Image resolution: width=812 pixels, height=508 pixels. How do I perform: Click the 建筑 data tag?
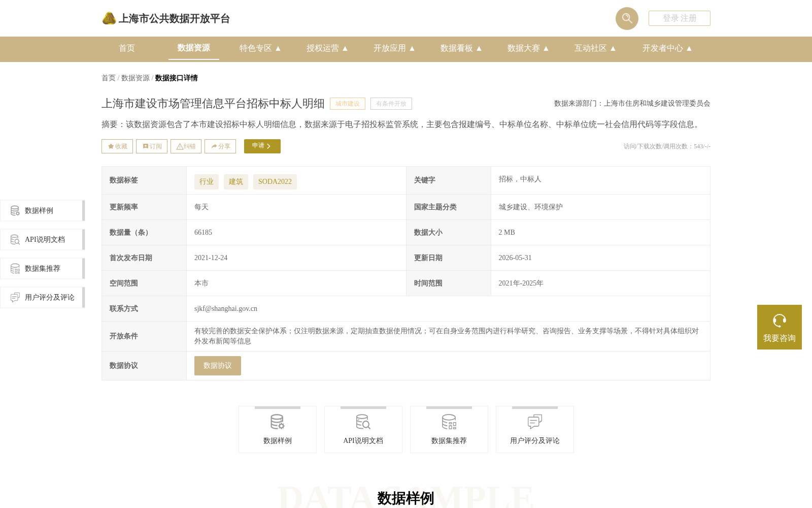click(236, 182)
